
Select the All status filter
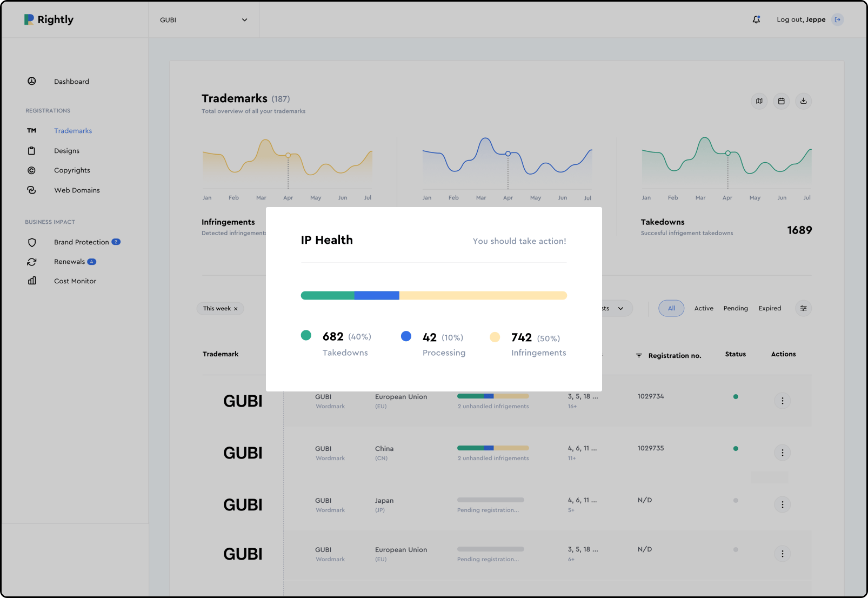click(671, 308)
